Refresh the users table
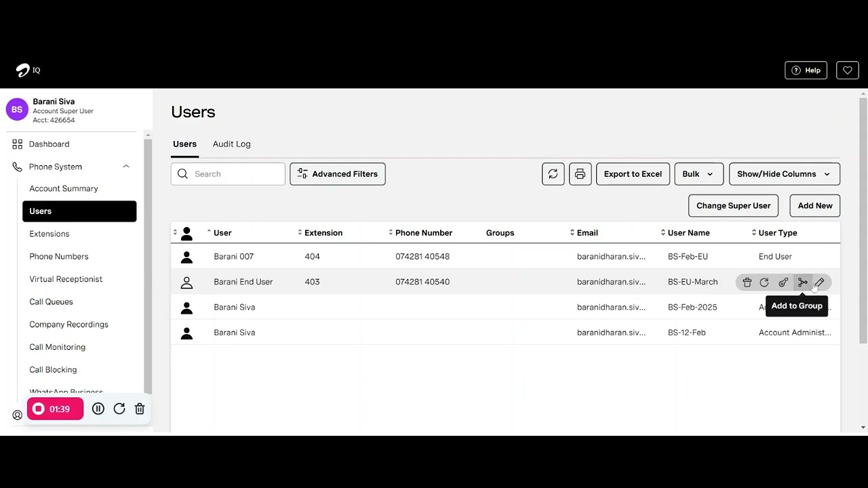Image resolution: width=868 pixels, height=488 pixels. click(x=553, y=174)
